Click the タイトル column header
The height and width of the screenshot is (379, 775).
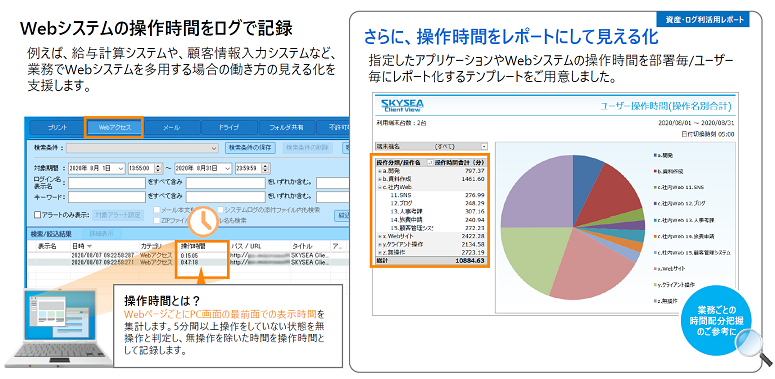point(301,246)
